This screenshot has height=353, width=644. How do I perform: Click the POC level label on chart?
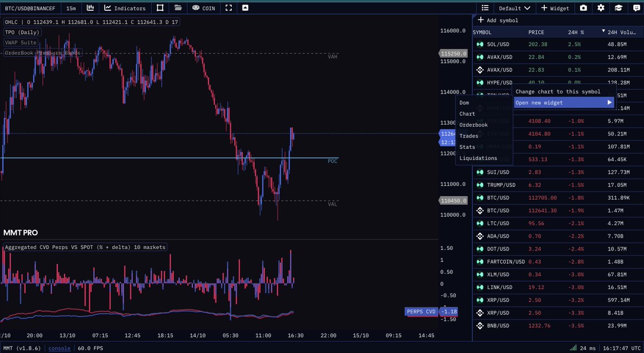tap(333, 161)
